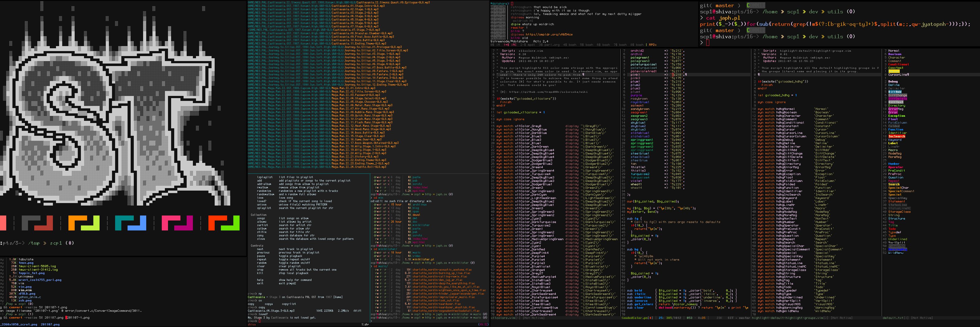Click the 'sub fg {' line in the Perl file
This screenshot has height=327, width=980.
point(635,218)
